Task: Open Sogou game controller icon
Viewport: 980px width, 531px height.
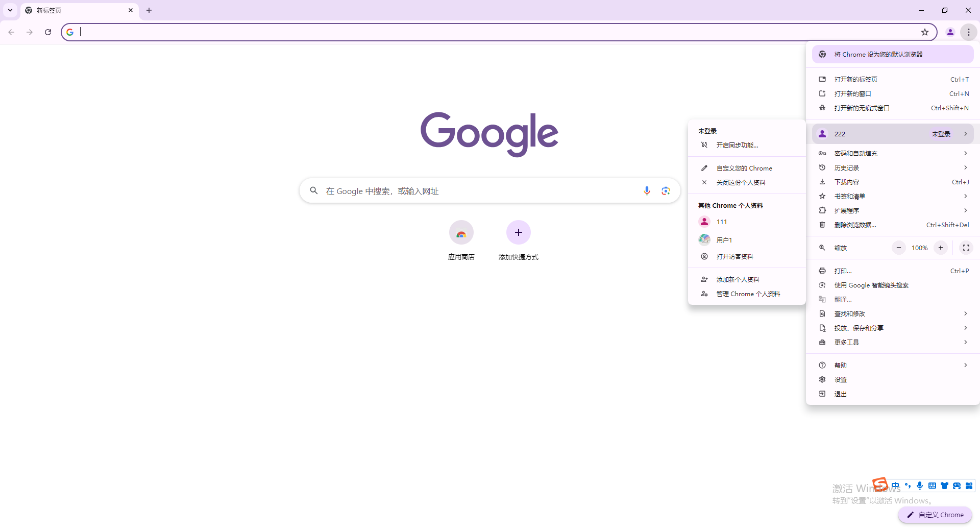Action: (x=957, y=486)
